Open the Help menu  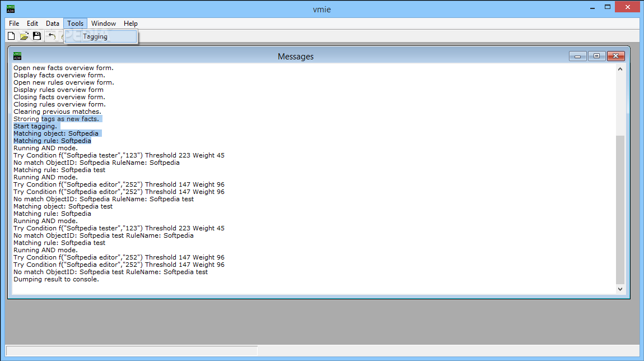click(130, 24)
